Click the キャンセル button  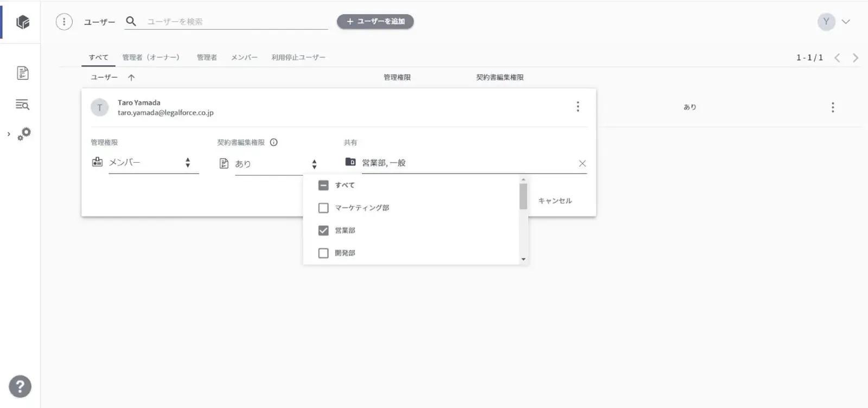tap(554, 201)
